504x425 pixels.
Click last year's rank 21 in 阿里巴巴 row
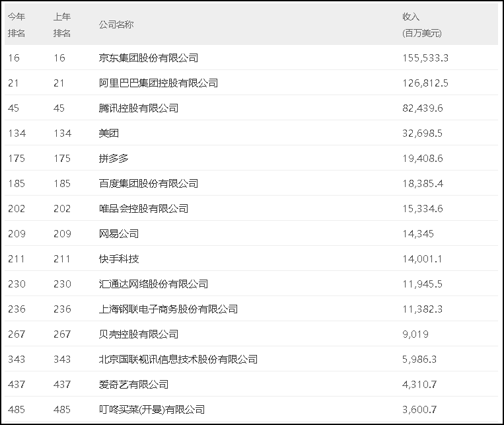click(x=59, y=83)
